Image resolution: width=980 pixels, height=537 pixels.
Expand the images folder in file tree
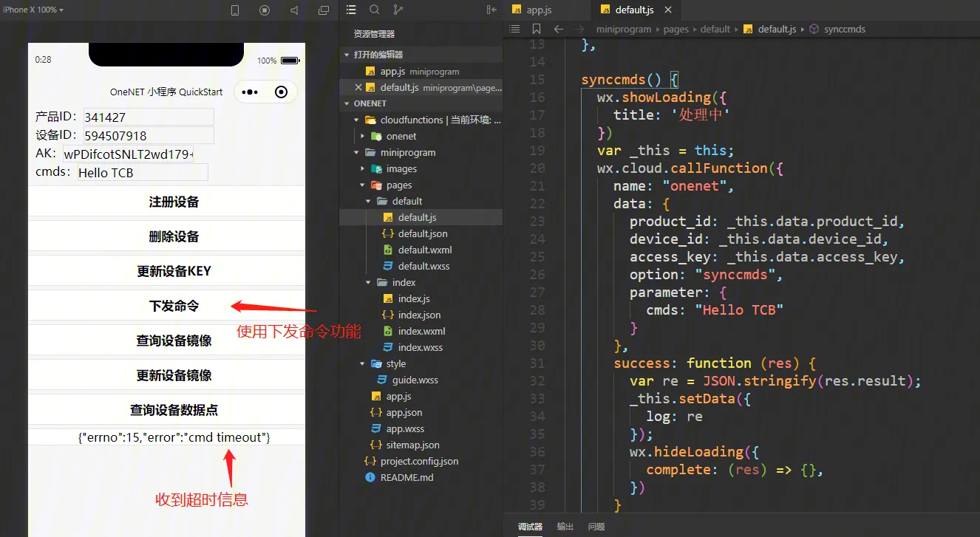pos(362,168)
